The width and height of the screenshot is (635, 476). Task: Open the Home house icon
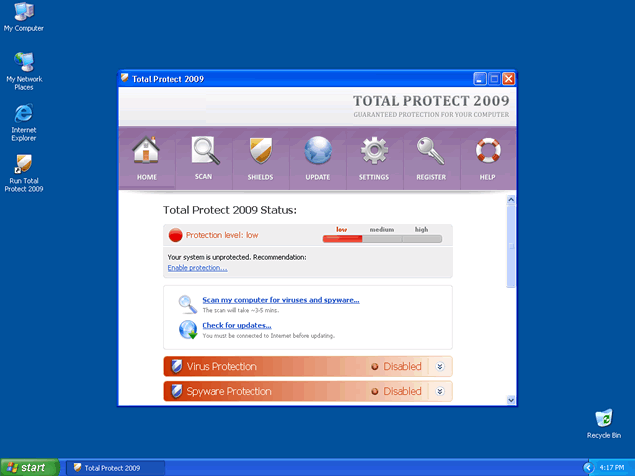(x=147, y=152)
